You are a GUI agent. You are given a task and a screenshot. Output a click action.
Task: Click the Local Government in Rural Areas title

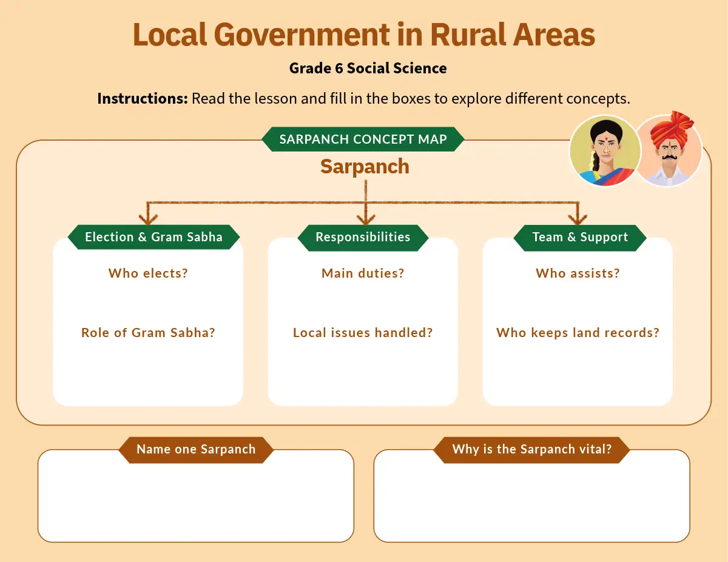pyautogui.click(x=364, y=35)
